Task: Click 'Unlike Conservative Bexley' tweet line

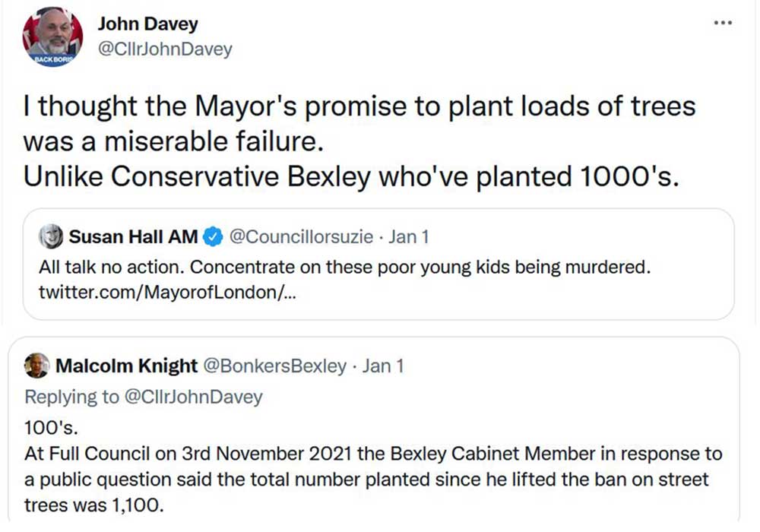Action: tap(350, 176)
